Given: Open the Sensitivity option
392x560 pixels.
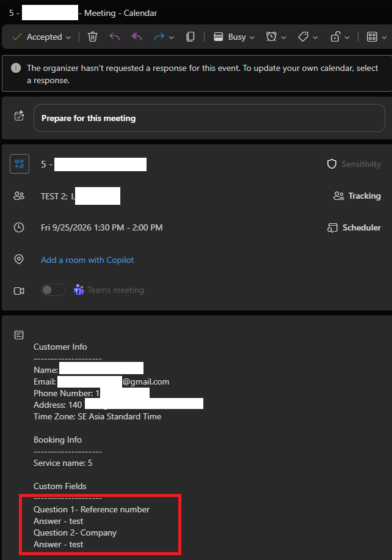Looking at the screenshot, I should 354,164.
